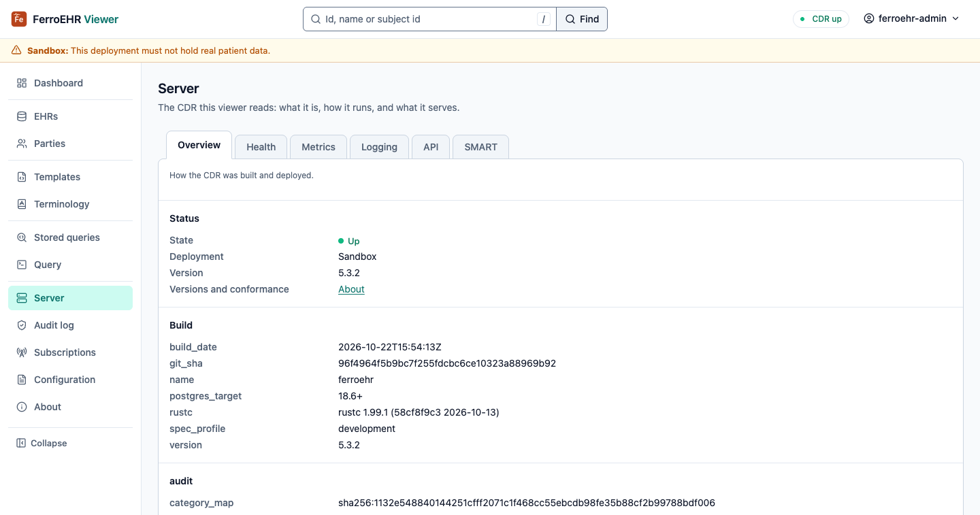
Task: Click the Query terminal icon
Action: (22, 265)
